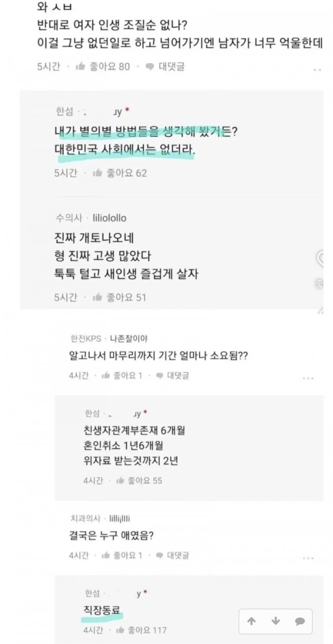
Task: Toggle like on the reply with 55 likes
Action: coord(120,480)
